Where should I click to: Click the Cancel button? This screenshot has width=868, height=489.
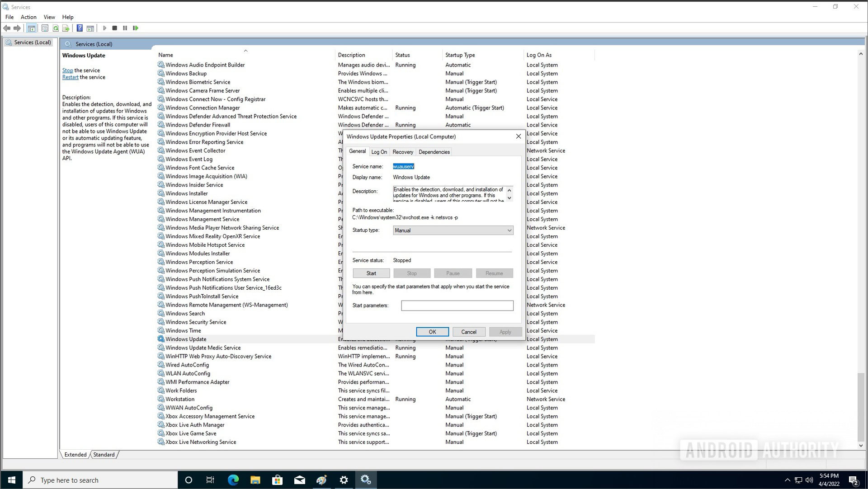[x=468, y=332]
